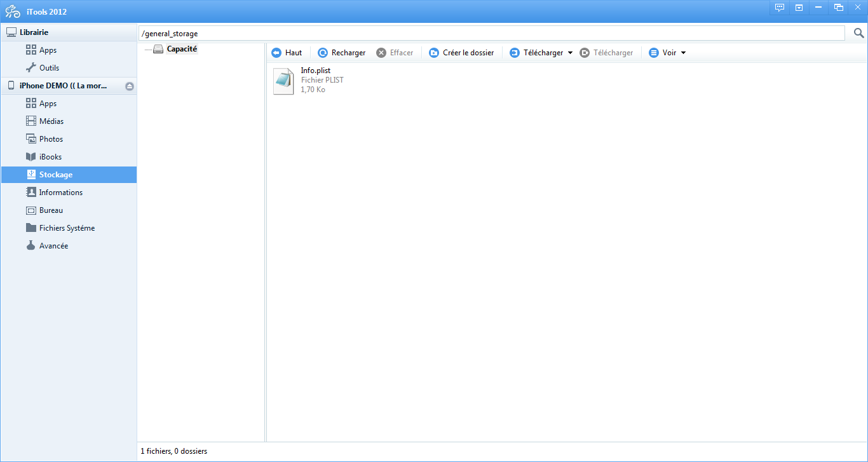
Task: Open Outils in Librairie section
Action: (x=68, y=68)
